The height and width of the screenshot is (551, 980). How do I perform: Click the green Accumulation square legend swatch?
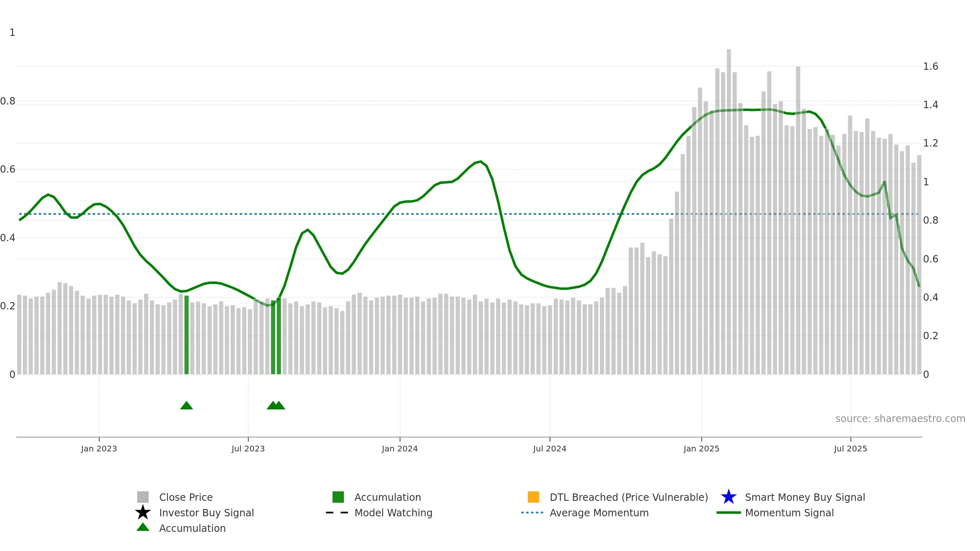point(338,497)
